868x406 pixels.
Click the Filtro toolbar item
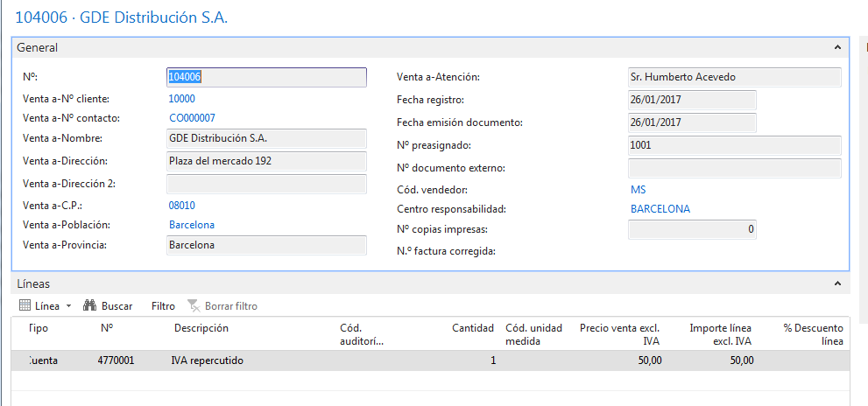[163, 306]
